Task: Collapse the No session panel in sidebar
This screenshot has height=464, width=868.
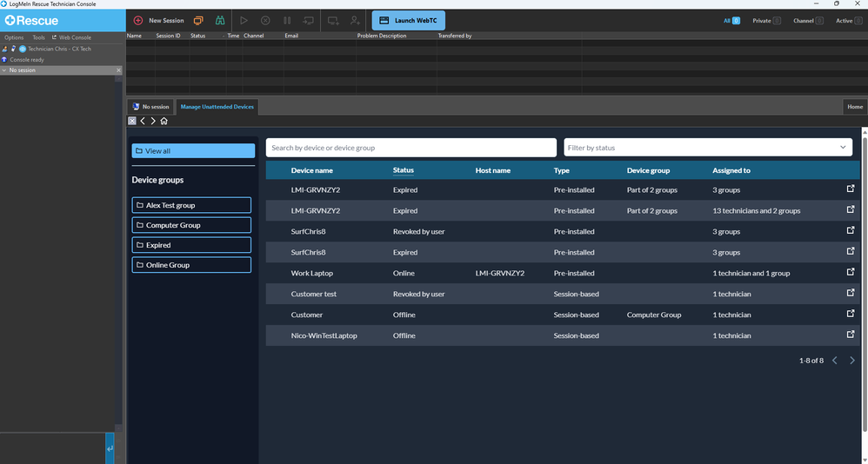Action: tap(4, 70)
